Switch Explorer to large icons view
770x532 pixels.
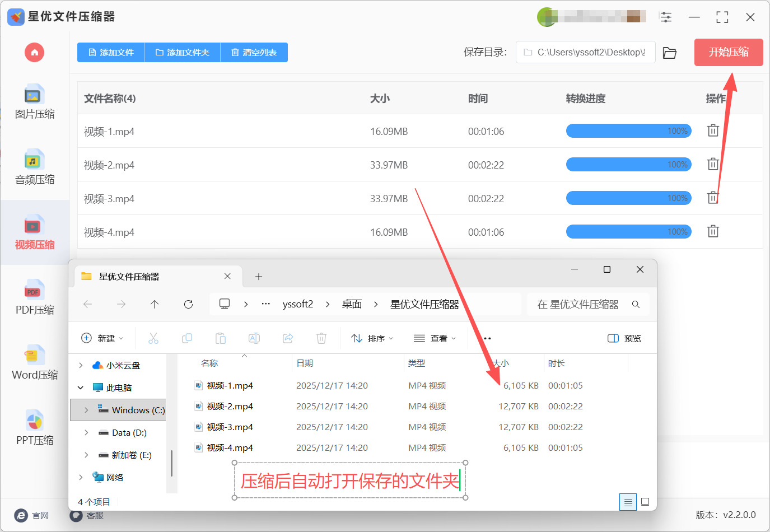[x=645, y=502]
